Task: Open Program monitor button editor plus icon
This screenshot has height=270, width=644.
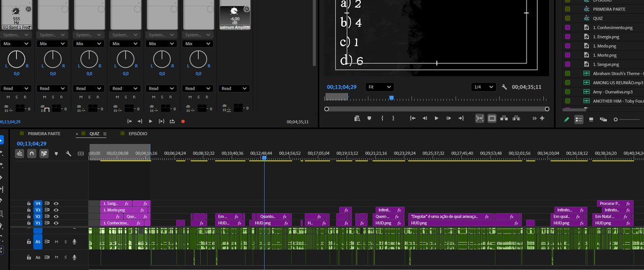Action: coord(542,118)
